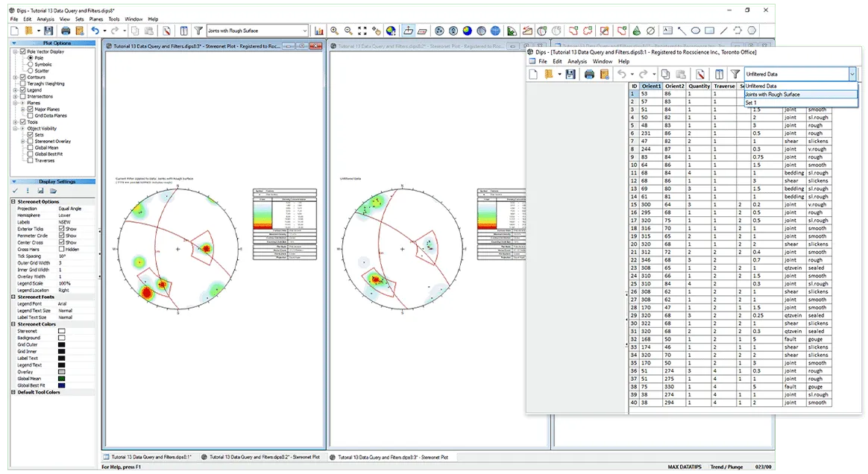This screenshot has height=474, width=868.
Task: Toggle Exterior Ticks Show checkbox
Action: coord(61,228)
